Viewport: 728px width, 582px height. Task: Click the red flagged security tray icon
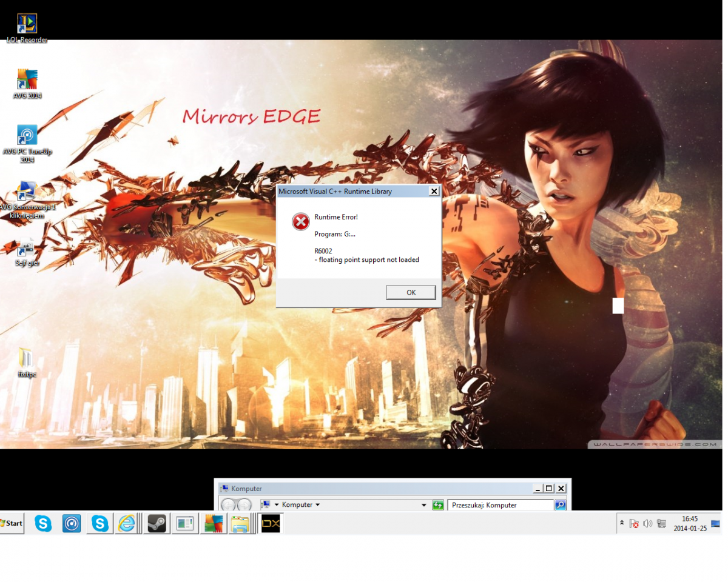[634, 523]
